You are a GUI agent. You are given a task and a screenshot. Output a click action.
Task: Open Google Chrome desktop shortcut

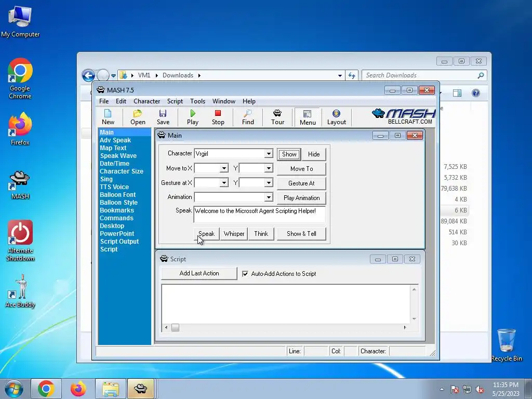point(20,79)
